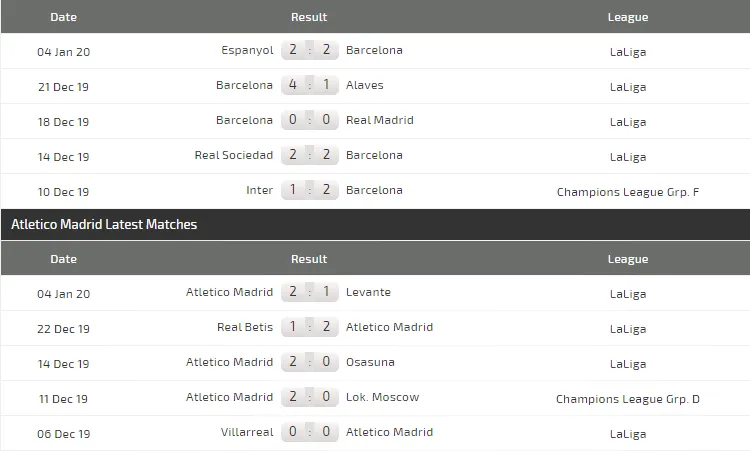The image size is (750, 451).
Task: Open the Inter vs Barcelona 1:2 score
Action: point(310,191)
